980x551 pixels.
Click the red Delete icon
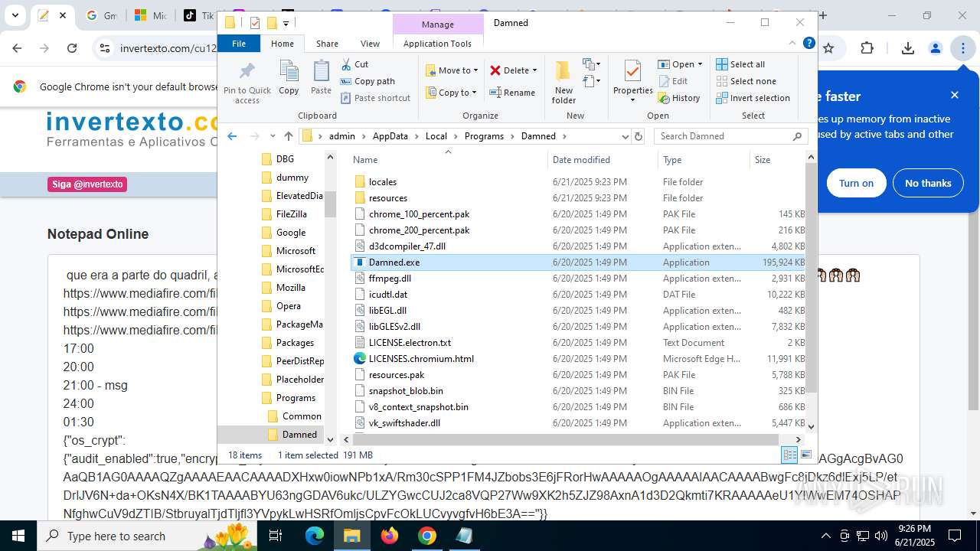point(495,70)
